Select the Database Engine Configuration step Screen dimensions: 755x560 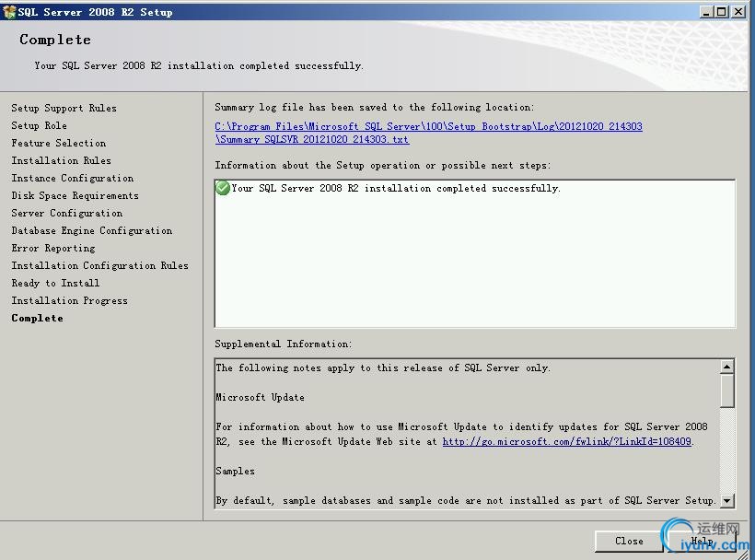pyautogui.click(x=92, y=230)
